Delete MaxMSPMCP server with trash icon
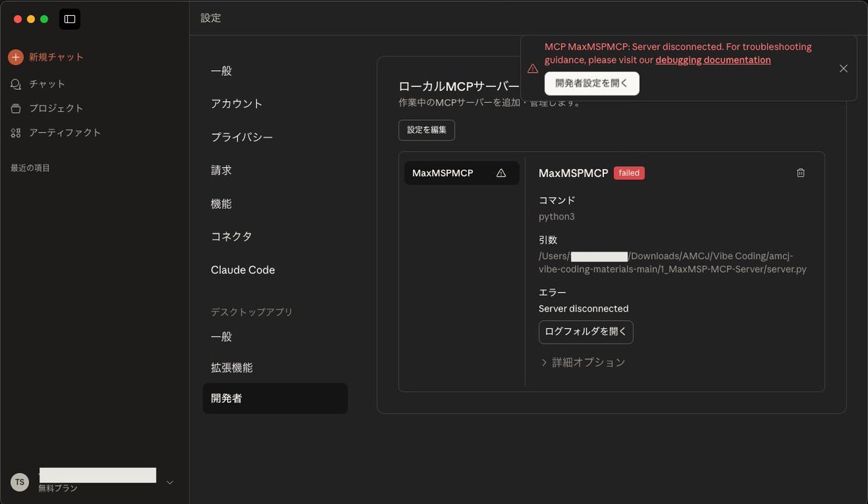The width and height of the screenshot is (868, 504). 801,173
